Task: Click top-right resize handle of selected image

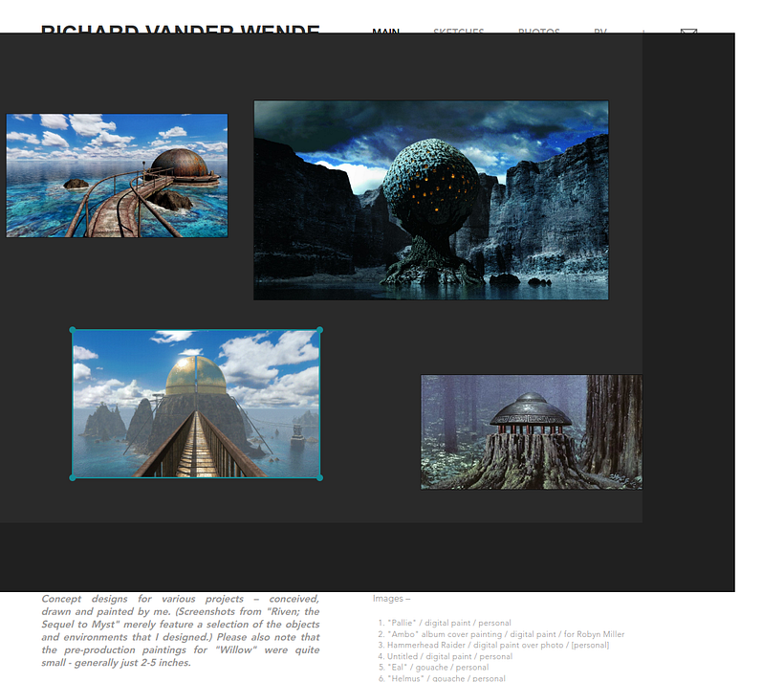Action: coord(319,331)
